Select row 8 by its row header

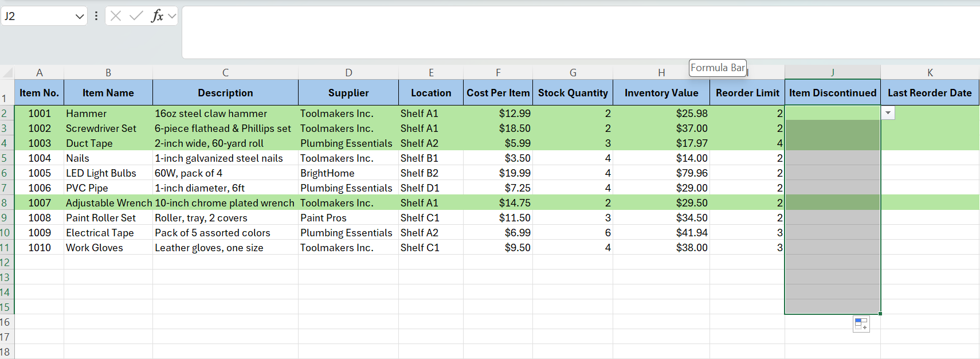tap(5, 203)
